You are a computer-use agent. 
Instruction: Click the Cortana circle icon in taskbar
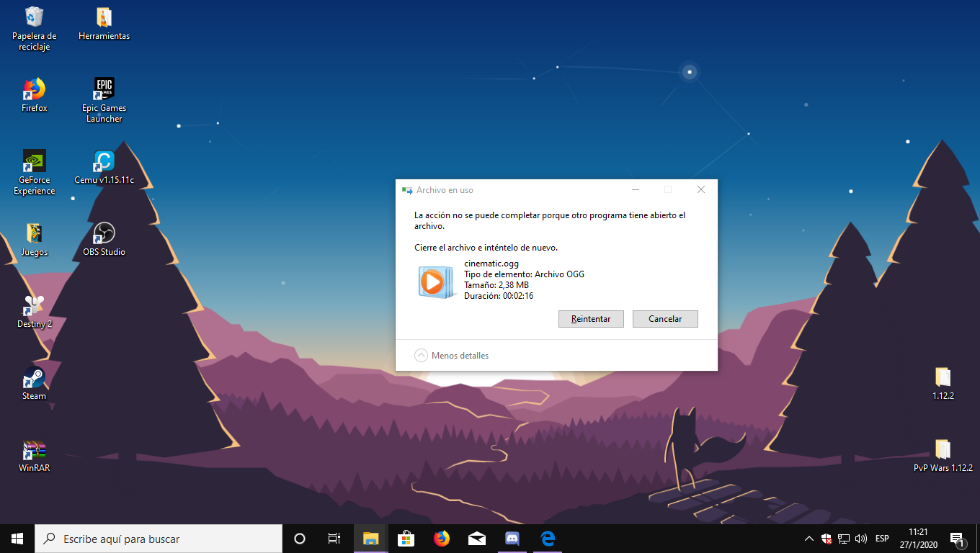tap(300, 539)
